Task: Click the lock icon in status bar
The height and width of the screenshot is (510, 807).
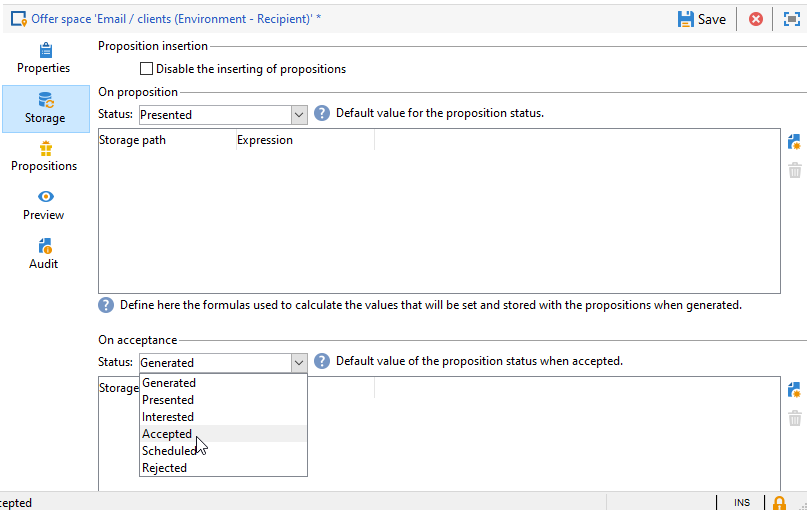Action: click(x=779, y=502)
